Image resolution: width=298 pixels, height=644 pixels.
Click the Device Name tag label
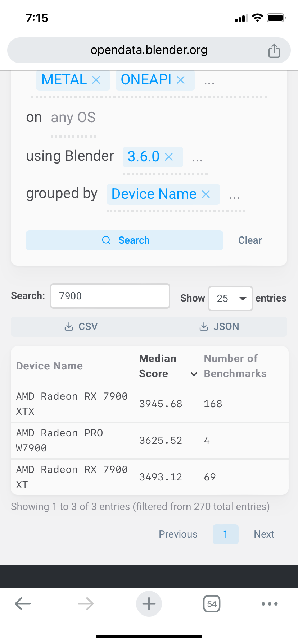tap(154, 194)
